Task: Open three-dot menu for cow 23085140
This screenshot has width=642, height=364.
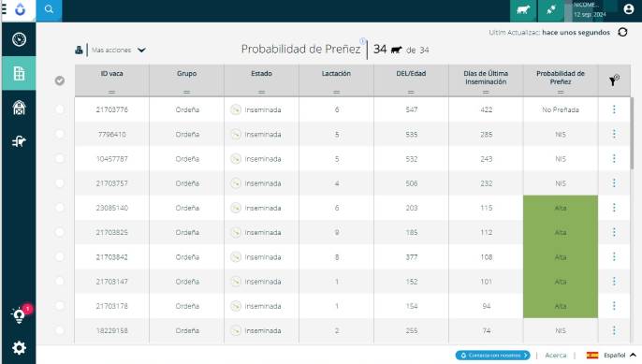Action: coord(614,208)
